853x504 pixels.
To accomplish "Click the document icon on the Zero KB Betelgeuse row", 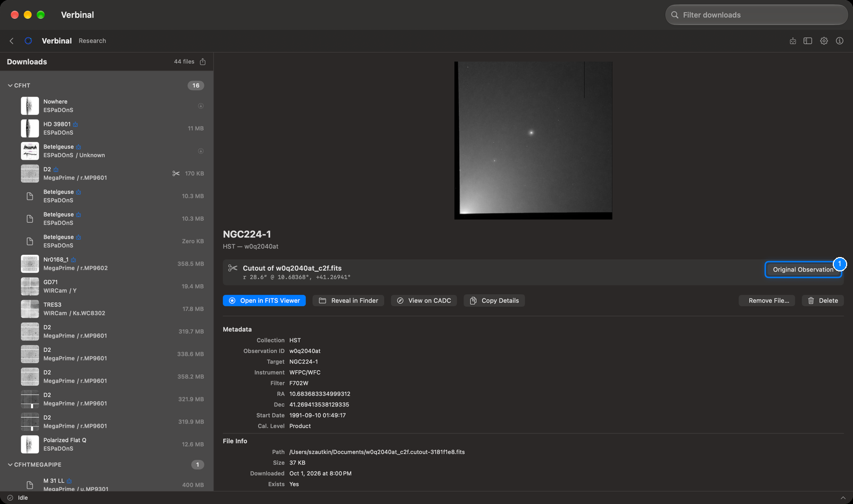I will point(30,242).
